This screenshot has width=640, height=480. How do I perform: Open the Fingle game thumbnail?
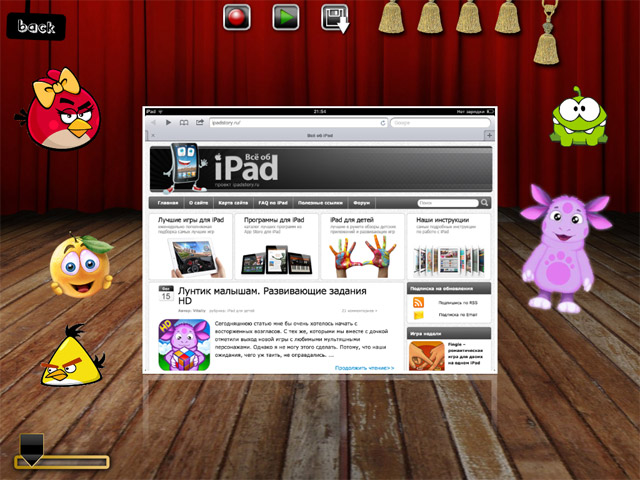(427, 356)
